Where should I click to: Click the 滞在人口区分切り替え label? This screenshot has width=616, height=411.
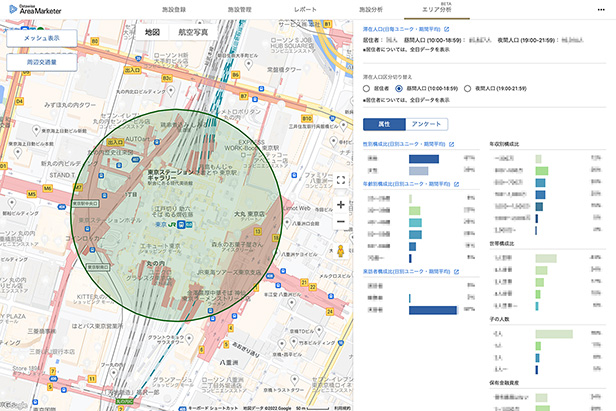tap(387, 77)
